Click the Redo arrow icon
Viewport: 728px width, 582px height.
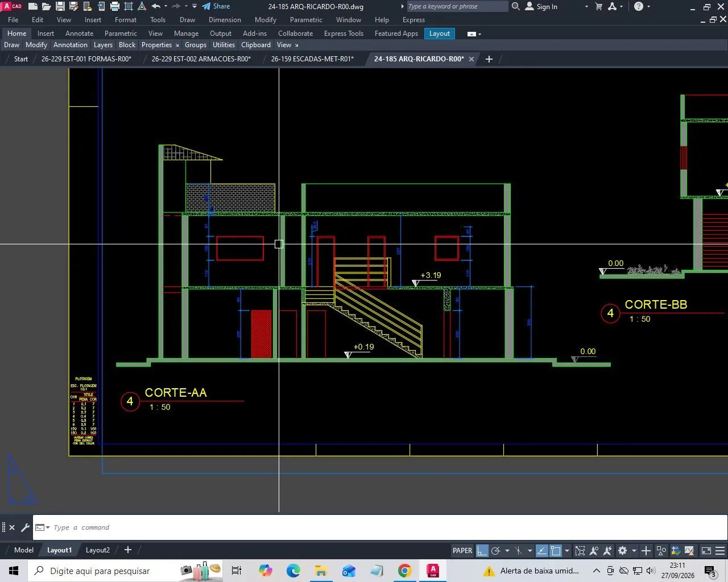[x=176, y=6]
